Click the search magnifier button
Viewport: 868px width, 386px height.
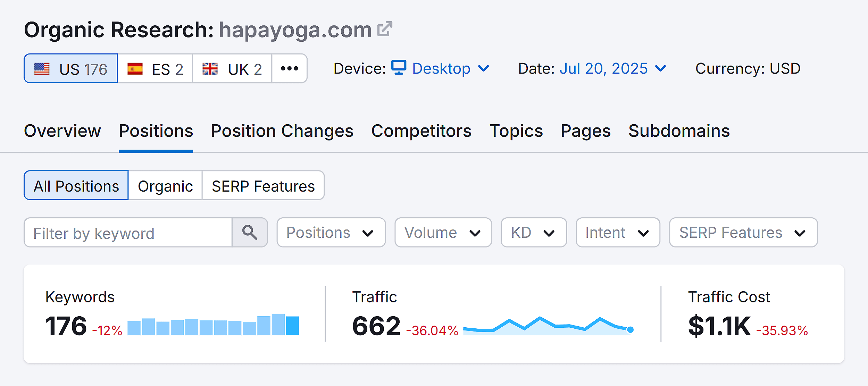click(250, 233)
